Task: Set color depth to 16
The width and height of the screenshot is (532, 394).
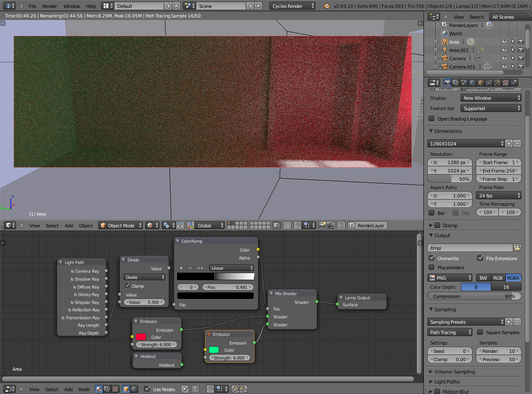Action: click(506, 287)
